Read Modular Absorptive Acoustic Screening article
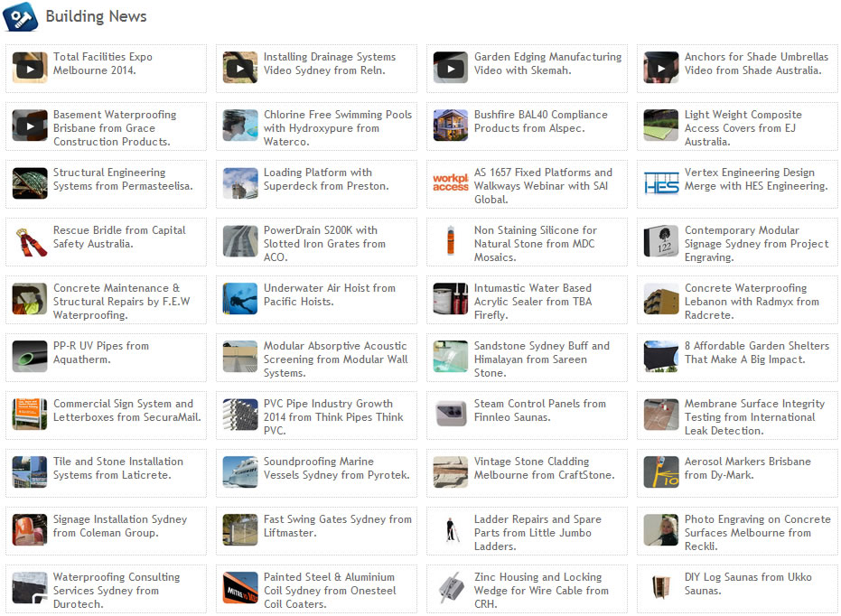Viewport: 841px width, 616px height. coord(336,359)
